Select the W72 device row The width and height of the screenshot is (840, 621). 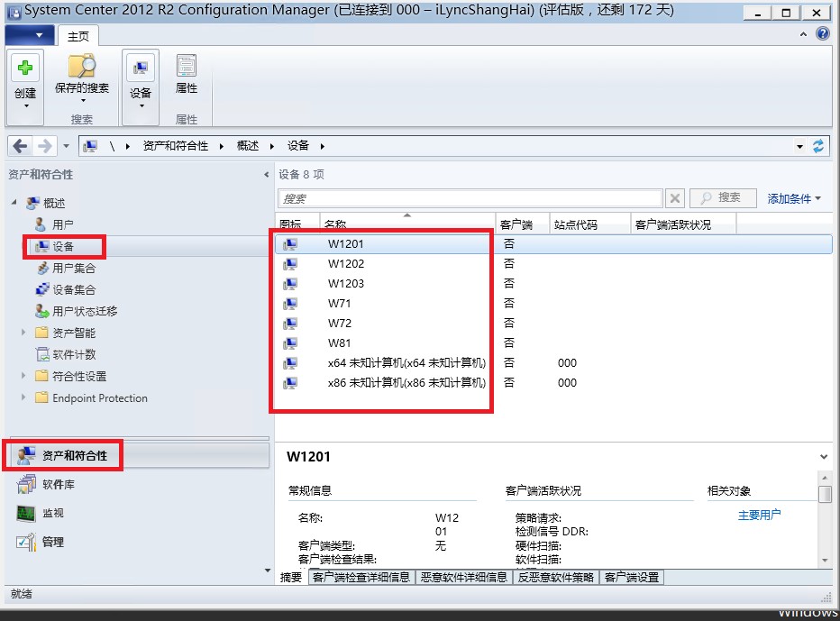click(553, 323)
